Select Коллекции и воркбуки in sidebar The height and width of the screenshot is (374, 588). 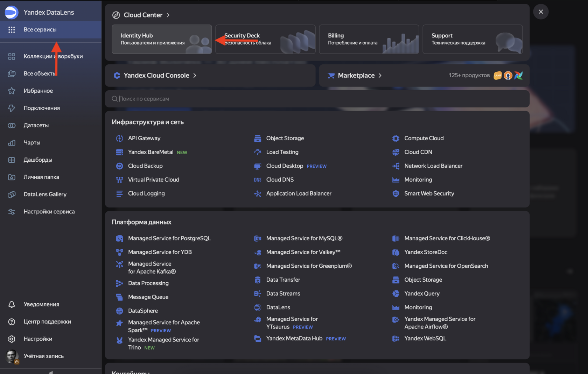(x=51, y=56)
